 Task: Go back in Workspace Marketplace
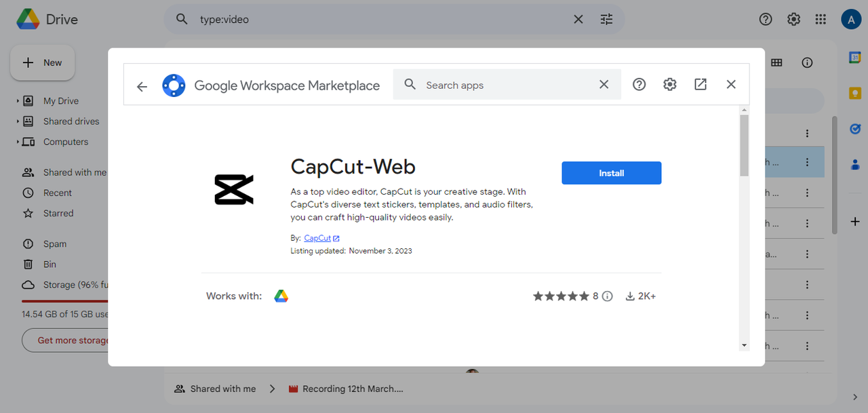pyautogui.click(x=142, y=86)
